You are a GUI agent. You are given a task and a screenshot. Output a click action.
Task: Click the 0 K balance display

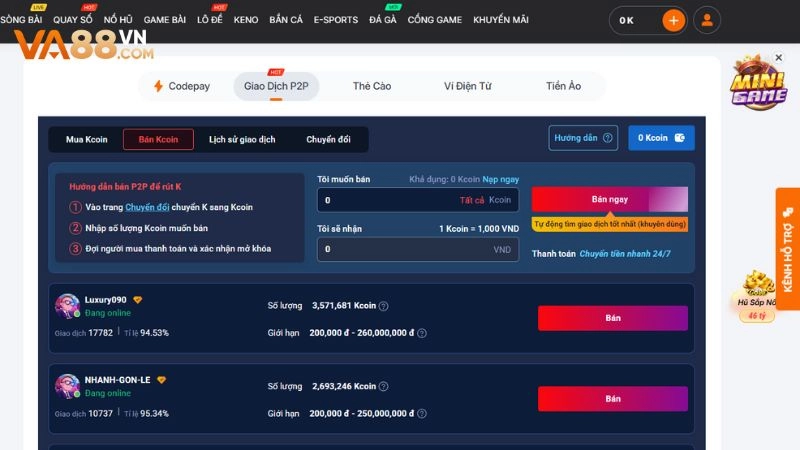627,20
